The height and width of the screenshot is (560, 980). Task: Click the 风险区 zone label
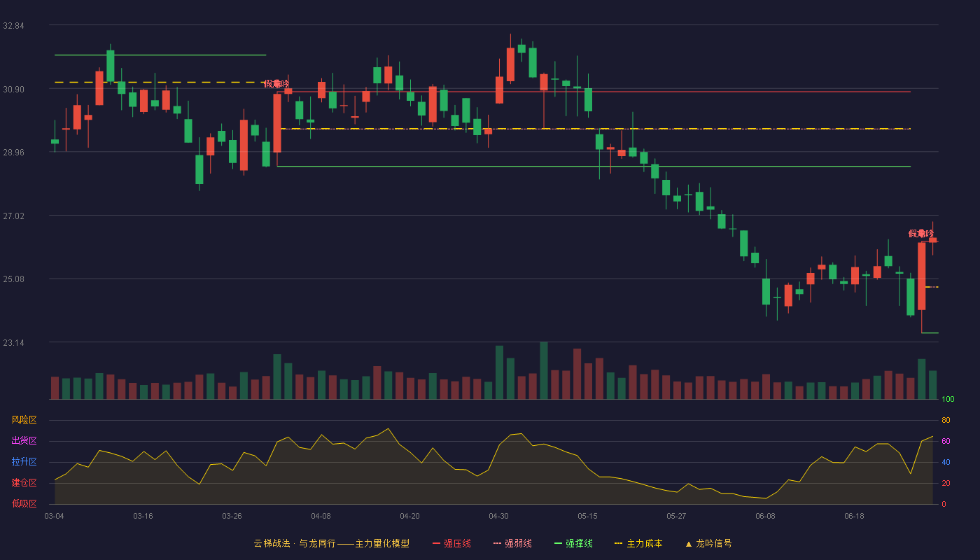pyautogui.click(x=24, y=420)
